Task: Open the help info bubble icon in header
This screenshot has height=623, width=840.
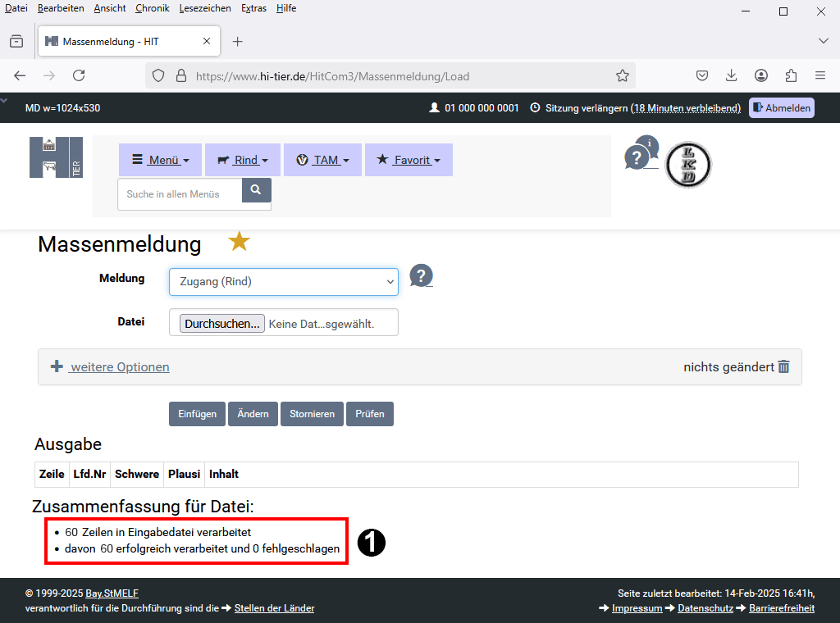Action: click(641, 154)
